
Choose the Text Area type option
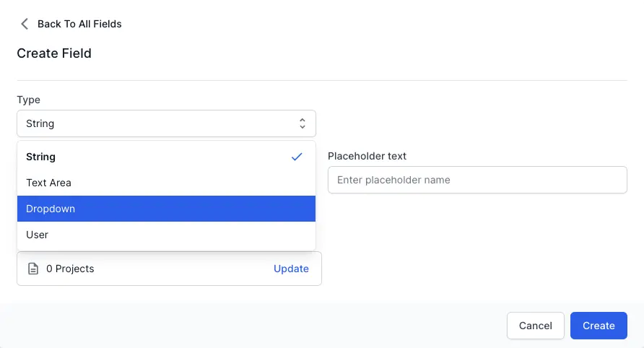(49, 183)
